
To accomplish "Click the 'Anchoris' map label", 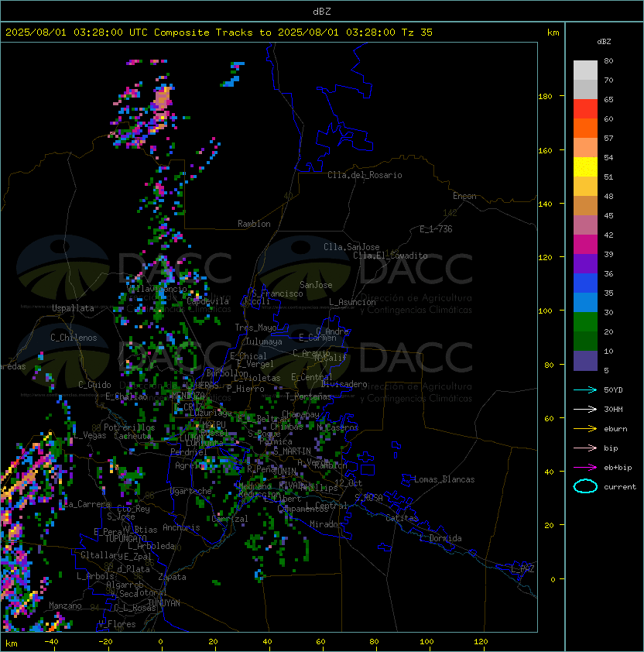I will (181, 527).
